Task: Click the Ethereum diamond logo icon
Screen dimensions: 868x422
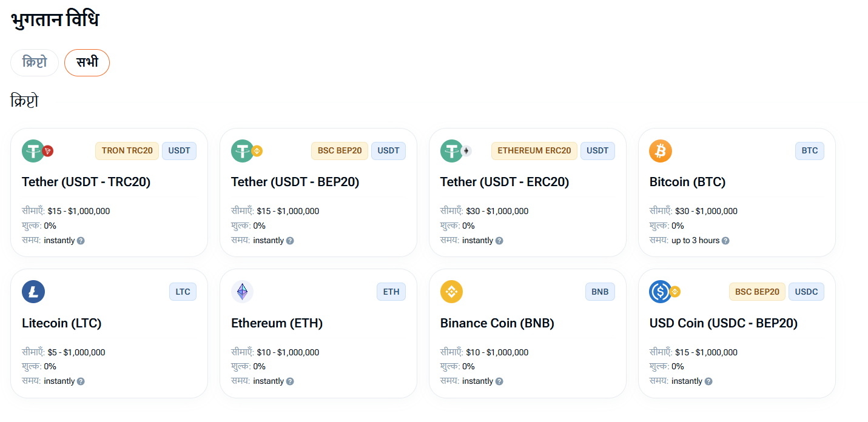Action: [x=243, y=292]
